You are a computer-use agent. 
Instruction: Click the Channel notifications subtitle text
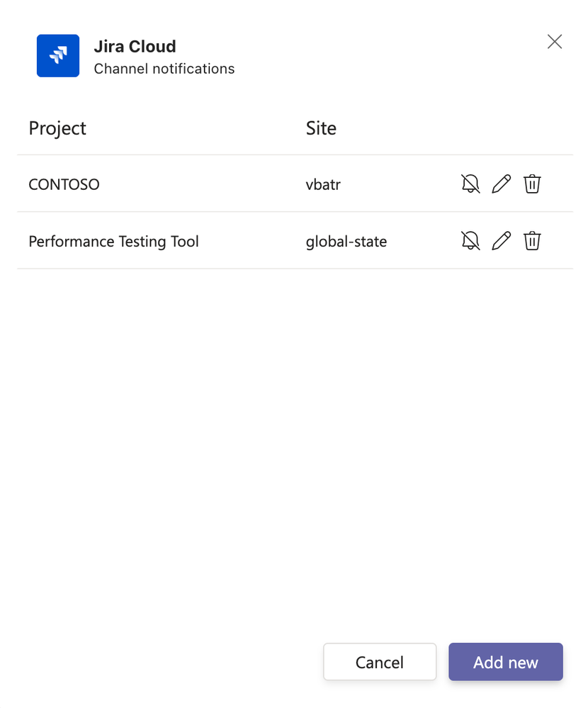[x=164, y=69]
